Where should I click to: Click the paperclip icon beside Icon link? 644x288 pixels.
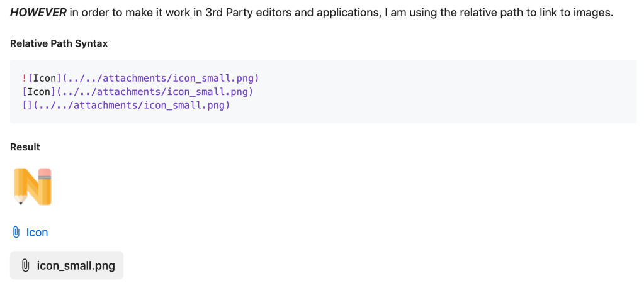pyautogui.click(x=16, y=233)
